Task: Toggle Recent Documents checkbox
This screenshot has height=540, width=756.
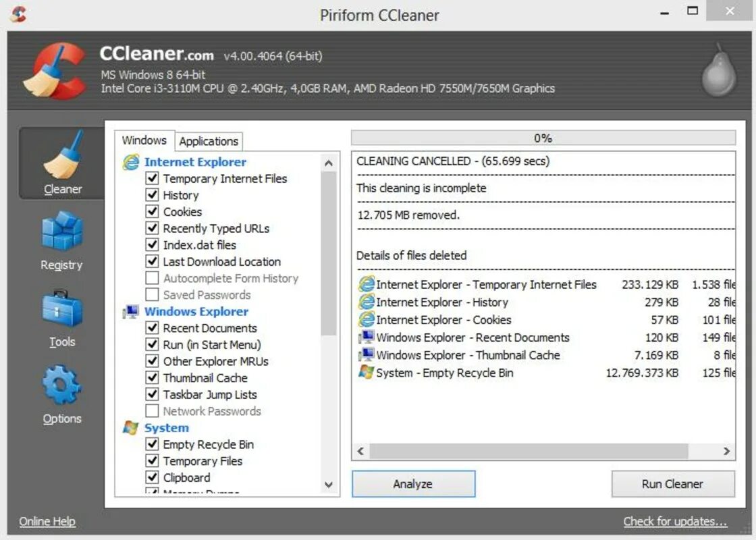Action: tap(152, 328)
